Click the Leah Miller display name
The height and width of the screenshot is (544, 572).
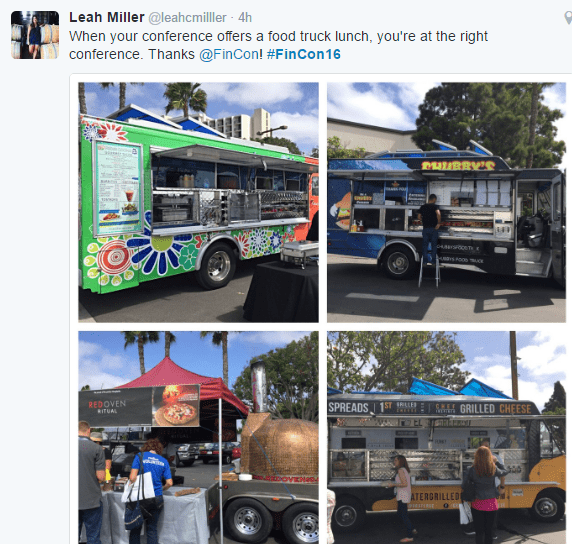pos(107,17)
